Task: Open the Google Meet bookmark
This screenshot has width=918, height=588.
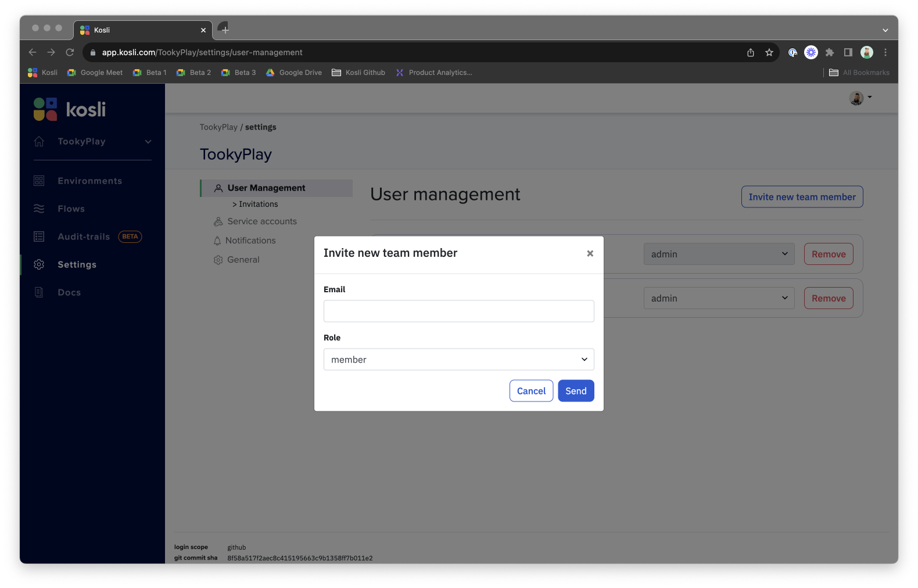Action: point(95,73)
